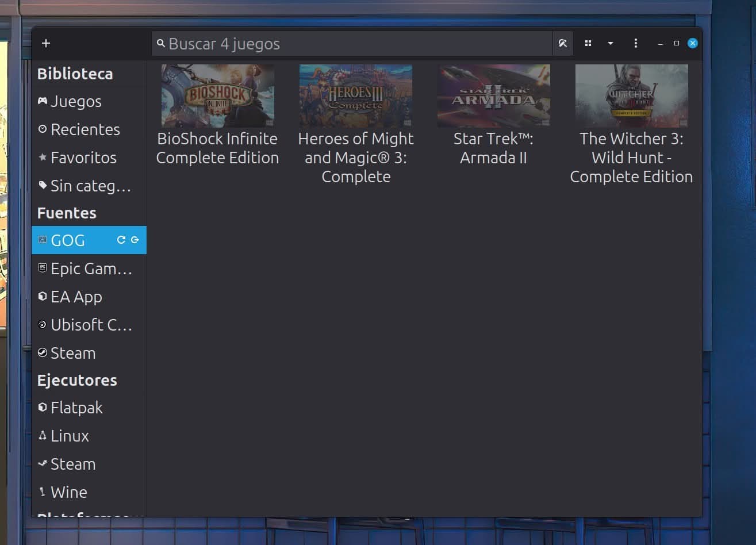
Task: Show Favoritos games list
Action: 84,158
